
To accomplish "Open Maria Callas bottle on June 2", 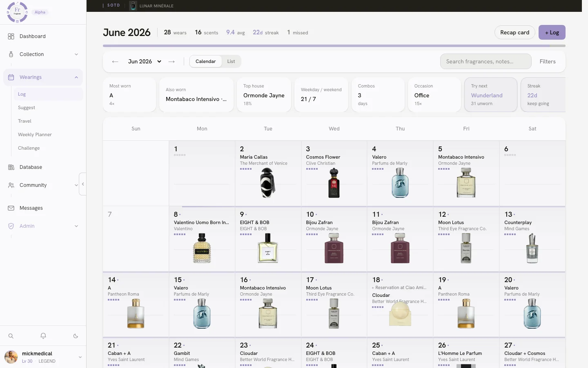I will [x=268, y=183].
